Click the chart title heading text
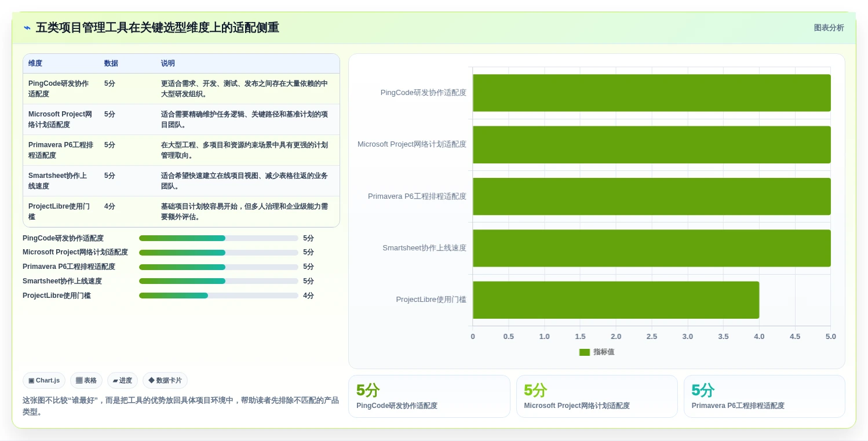This screenshot has width=868, height=441. point(158,28)
